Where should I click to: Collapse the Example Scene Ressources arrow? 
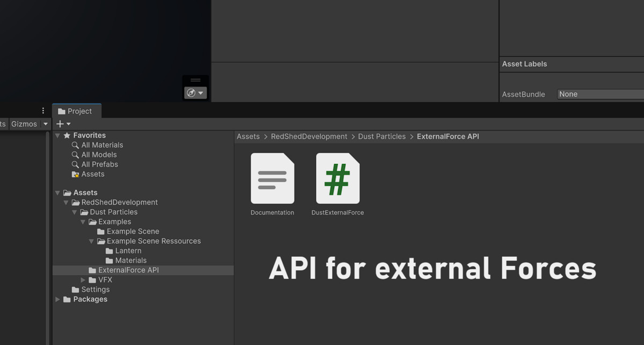pyautogui.click(x=92, y=241)
